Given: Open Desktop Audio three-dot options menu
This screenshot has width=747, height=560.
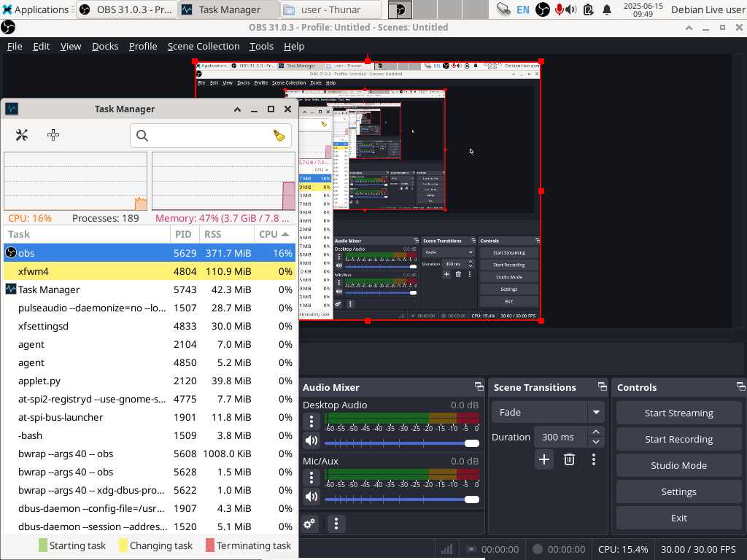Looking at the screenshot, I should [x=311, y=421].
